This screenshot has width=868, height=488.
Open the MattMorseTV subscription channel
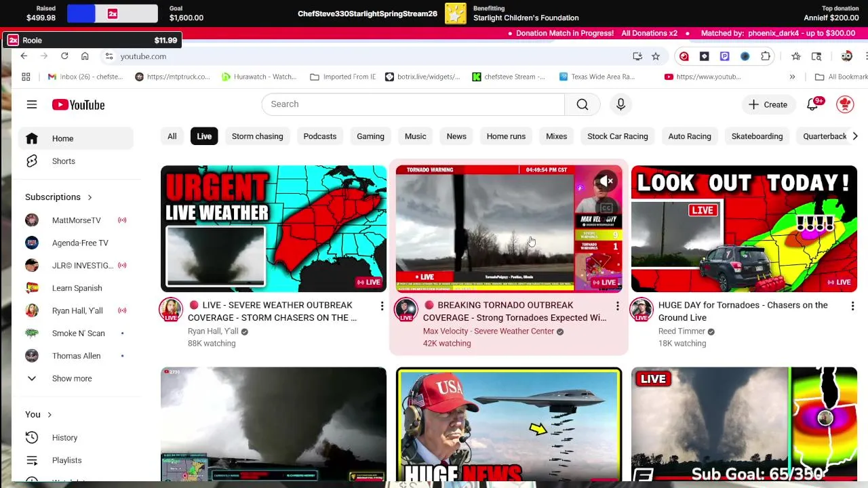(76, 220)
